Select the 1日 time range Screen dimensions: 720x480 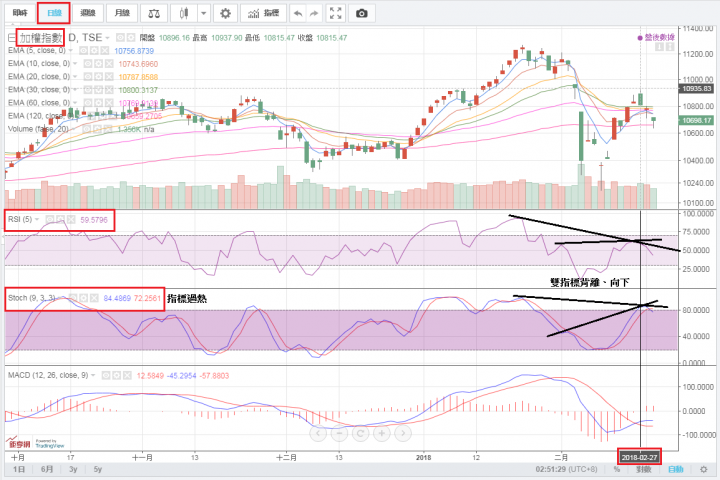[19, 469]
